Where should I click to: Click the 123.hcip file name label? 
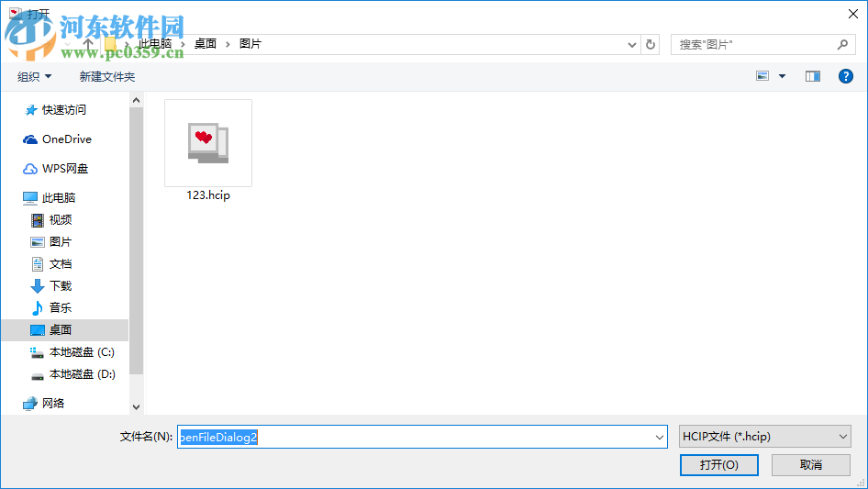[208, 194]
